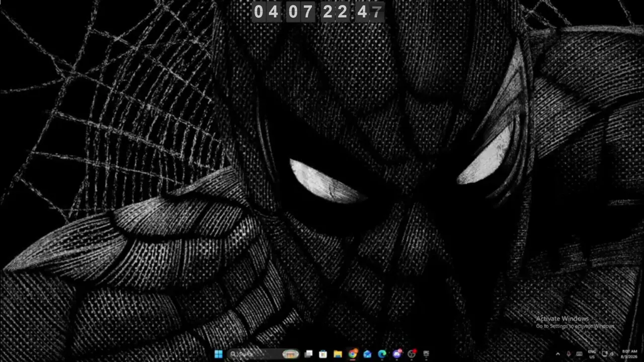This screenshot has height=362, width=644.
Task: Open the last pinned taskbar app
Action: coord(426,354)
